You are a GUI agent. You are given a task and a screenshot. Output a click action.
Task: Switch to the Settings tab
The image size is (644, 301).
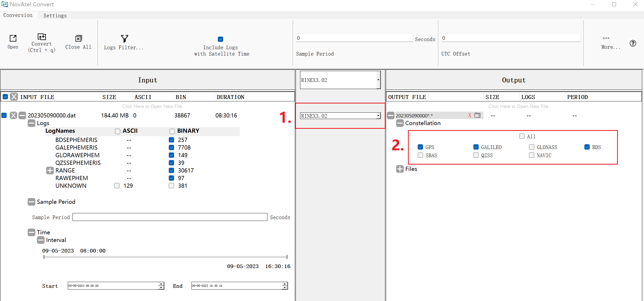55,15
